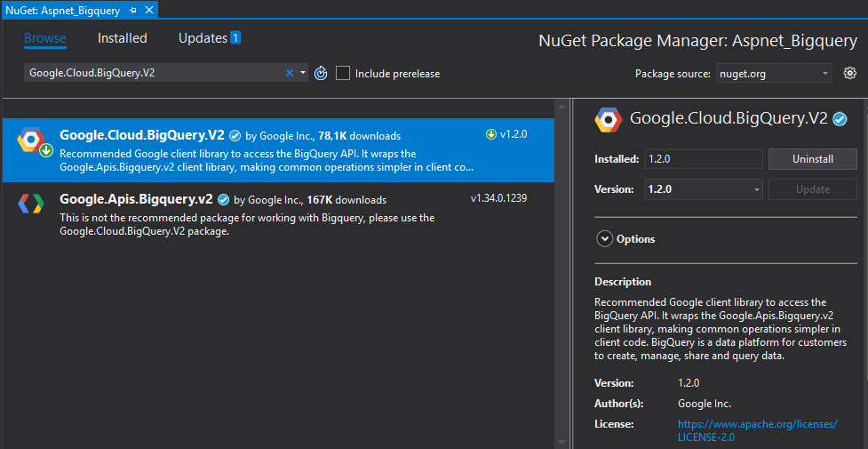868x449 pixels.
Task: Select Google.Cloud.BigQuery.V2 package in results list
Action: [x=278, y=150]
